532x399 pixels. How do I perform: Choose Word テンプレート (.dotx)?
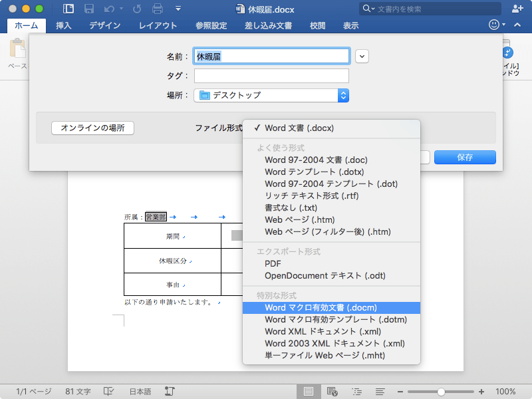pos(331,172)
